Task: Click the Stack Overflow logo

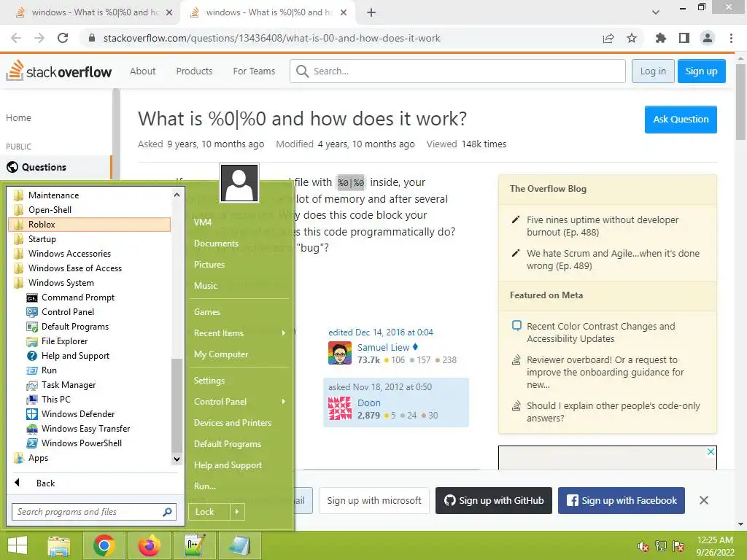Action: pyautogui.click(x=58, y=71)
